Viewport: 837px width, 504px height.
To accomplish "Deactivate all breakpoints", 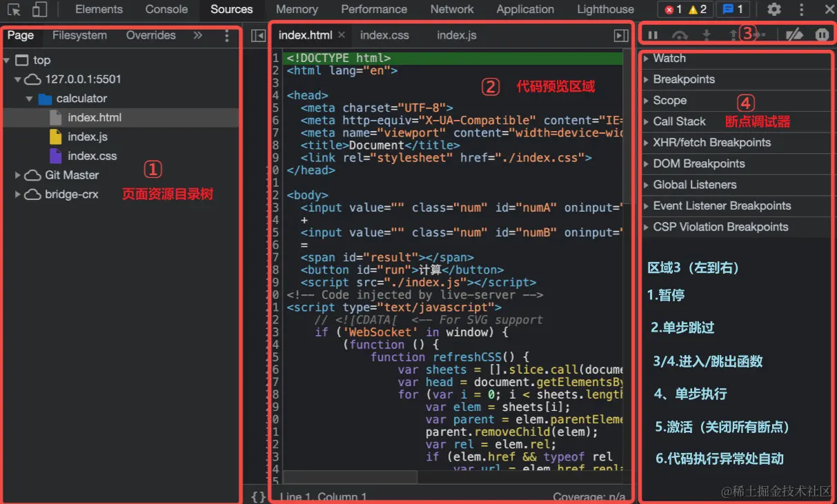I will pos(794,34).
